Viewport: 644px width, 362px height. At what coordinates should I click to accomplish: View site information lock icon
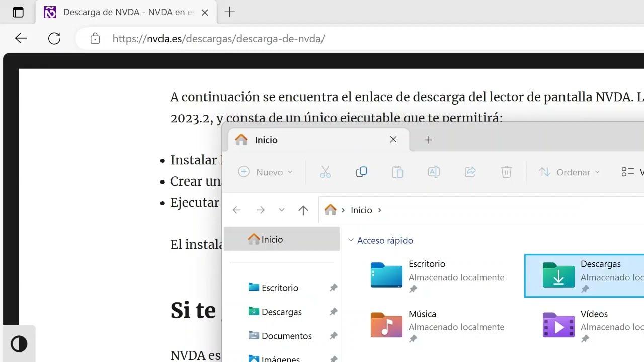coord(95,38)
